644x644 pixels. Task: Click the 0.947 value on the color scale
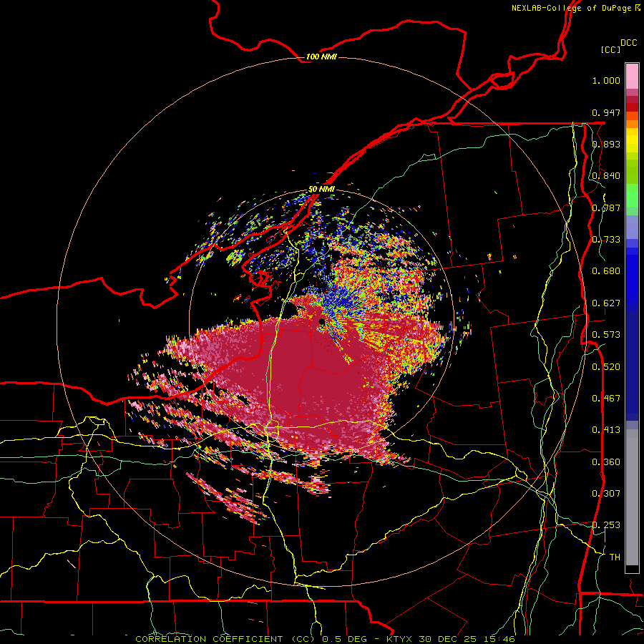pos(606,112)
